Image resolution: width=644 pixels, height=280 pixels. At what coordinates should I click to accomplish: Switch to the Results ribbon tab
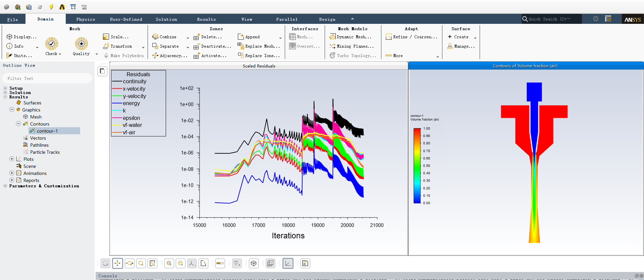tap(207, 19)
